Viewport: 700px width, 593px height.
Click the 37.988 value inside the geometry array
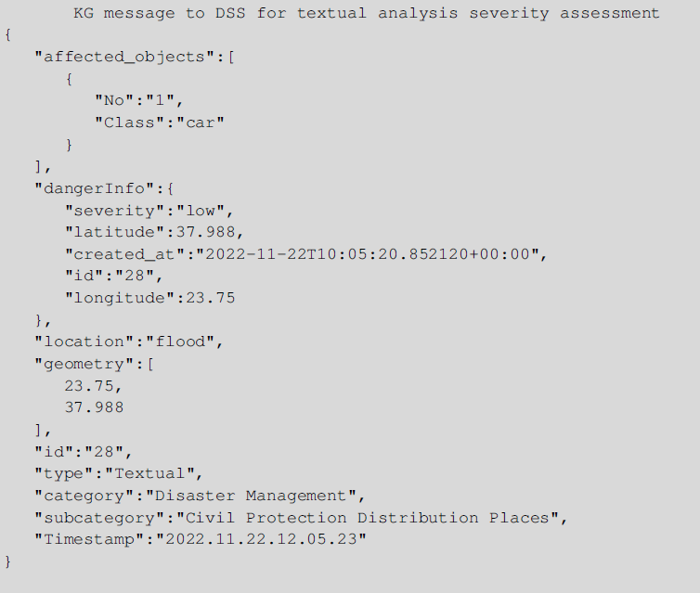[93, 407]
